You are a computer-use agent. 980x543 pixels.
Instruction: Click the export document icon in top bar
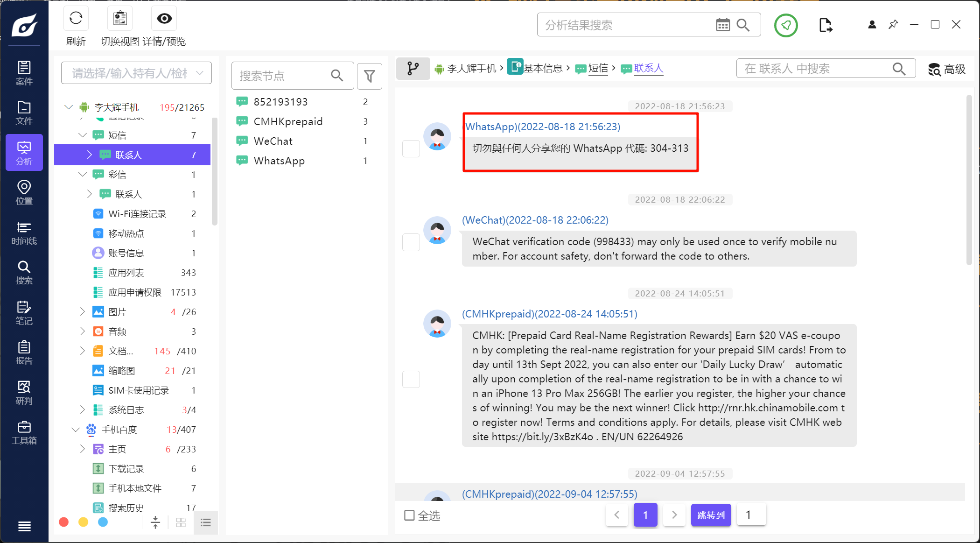[825, 25]
